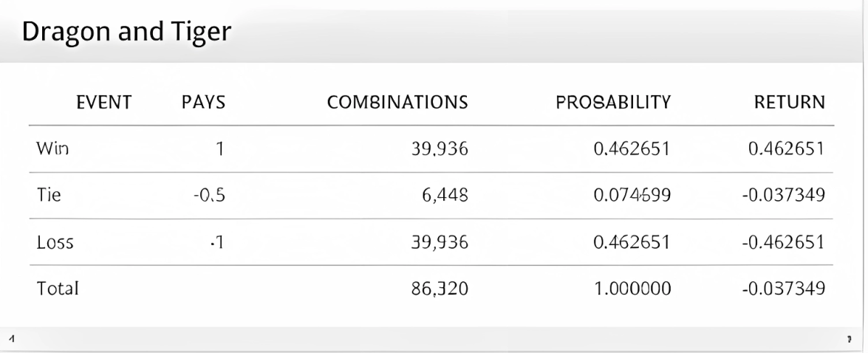The height and width of the screenshot is (353, 868).
Task: Click the Tie pays value -0.5
Action: pos(208,196)
